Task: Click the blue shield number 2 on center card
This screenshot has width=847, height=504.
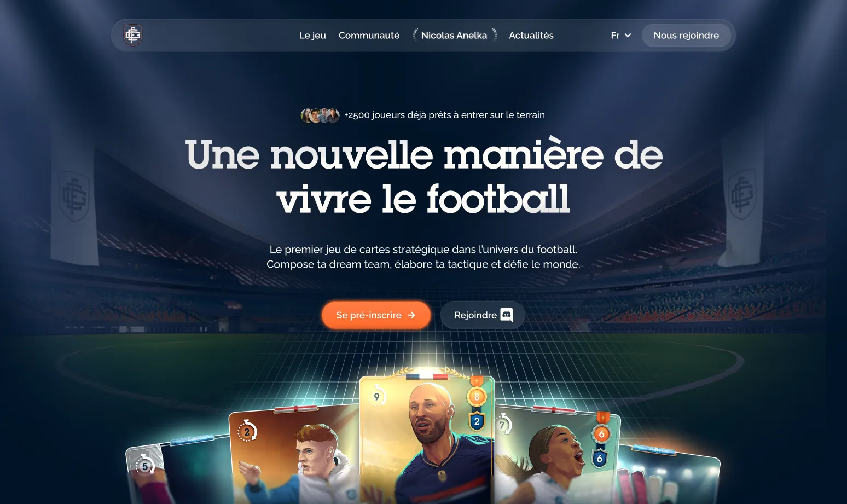Action: (477, 421)
